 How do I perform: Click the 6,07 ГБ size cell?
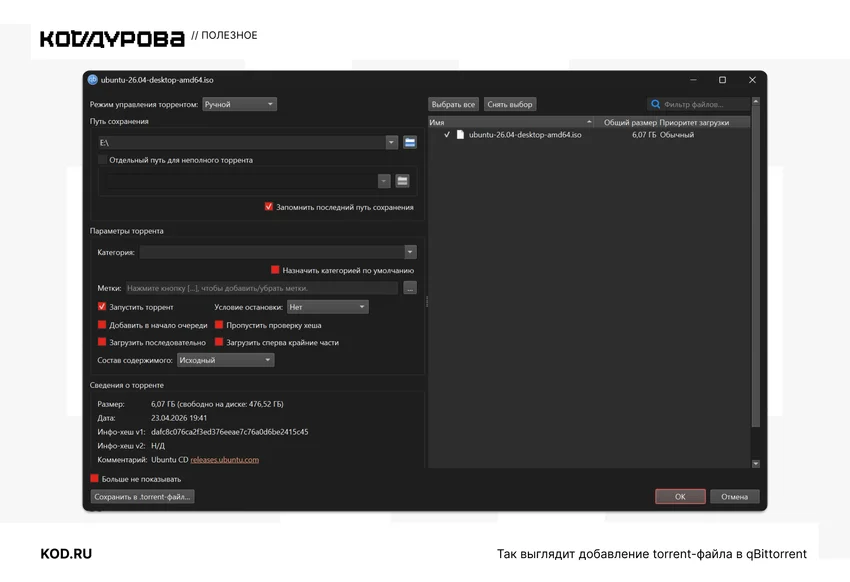click(x=644, y=134)
